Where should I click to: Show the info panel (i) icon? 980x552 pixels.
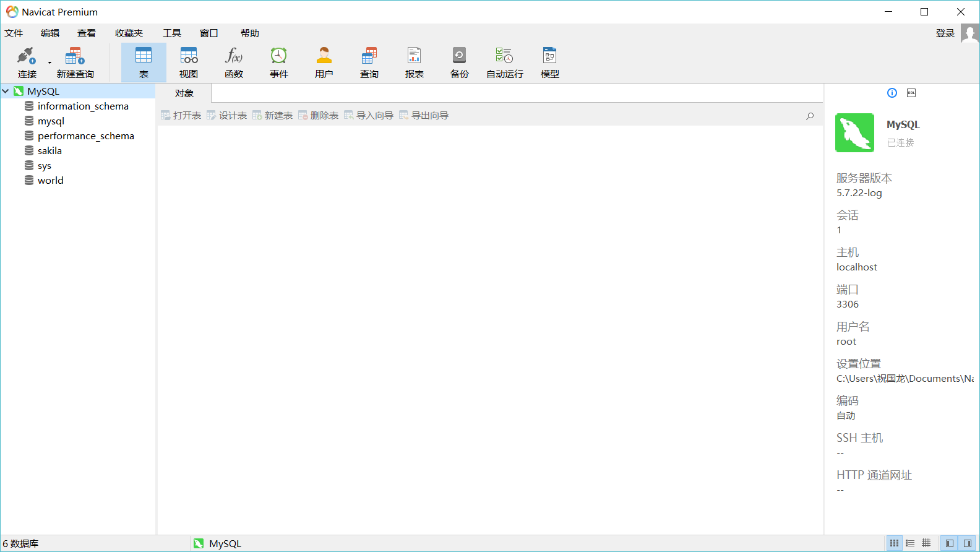[x=892, y=93]
